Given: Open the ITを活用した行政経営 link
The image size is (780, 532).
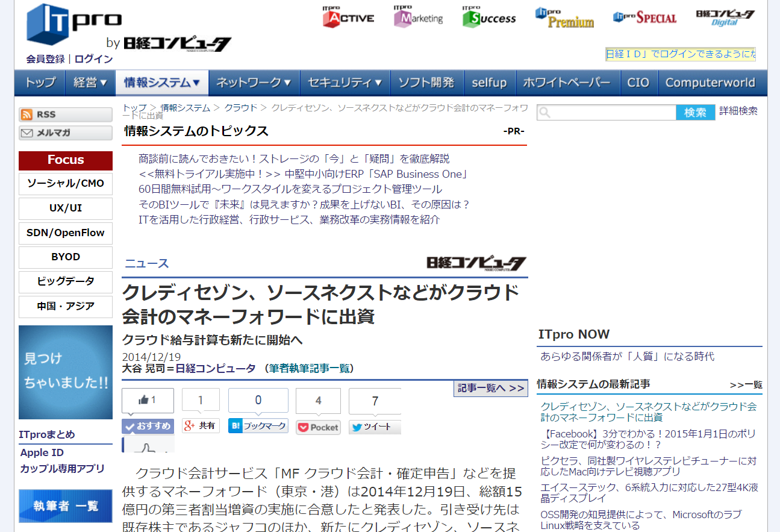Looking at the screenshot, I should pyautogui.click(x=289, y=219).
